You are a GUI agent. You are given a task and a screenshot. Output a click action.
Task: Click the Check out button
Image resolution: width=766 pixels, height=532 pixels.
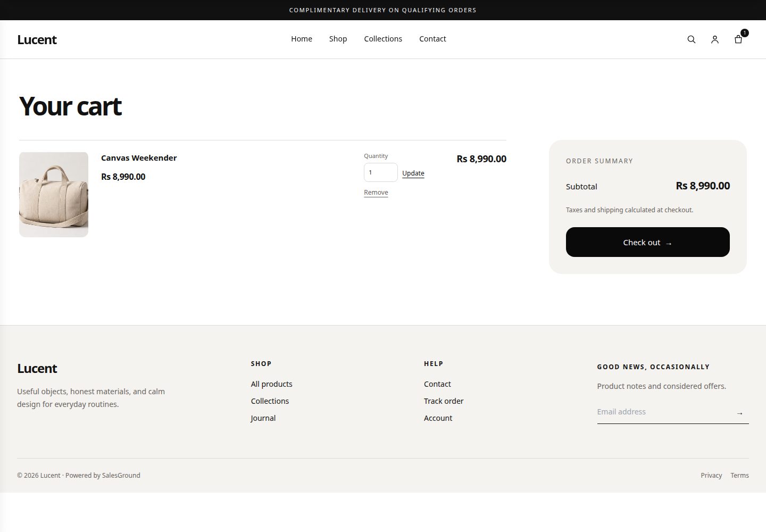point(647,242)
